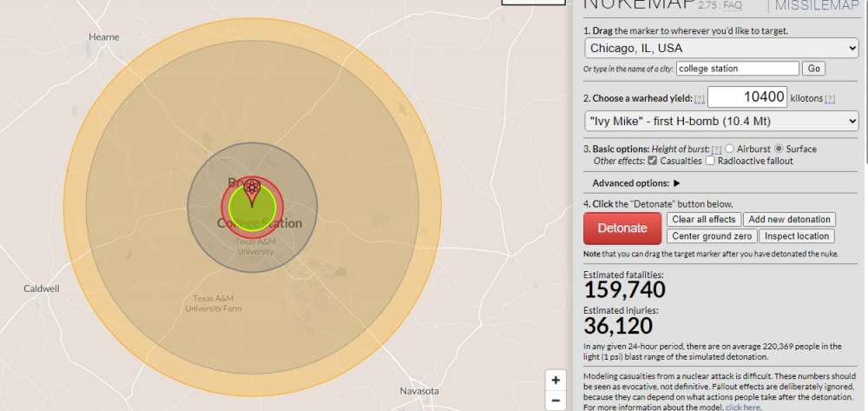Click the ground zero target marker pin

point(252,189)
